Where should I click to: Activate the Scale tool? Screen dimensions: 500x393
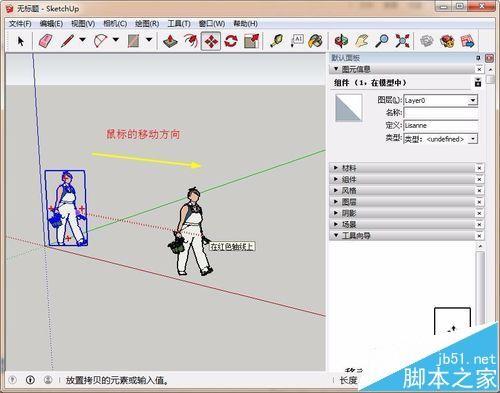pos(251,41)
